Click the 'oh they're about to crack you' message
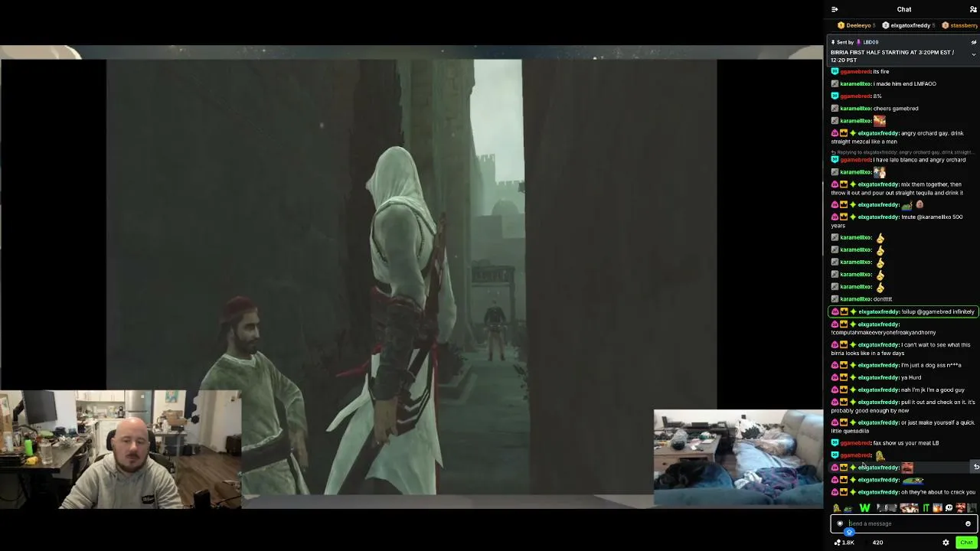This screenshot has height=551, width=980. pos(938,492)
